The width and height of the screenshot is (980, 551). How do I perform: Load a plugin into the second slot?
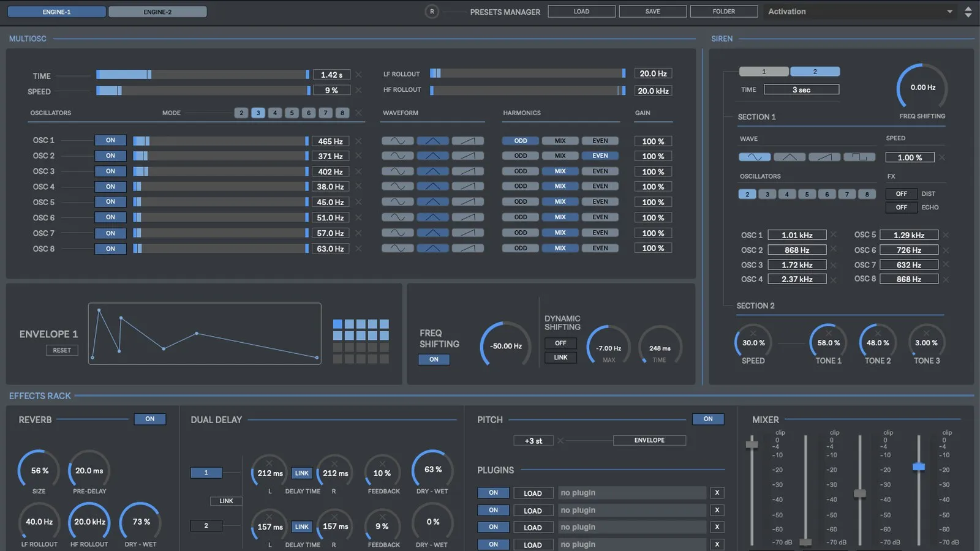tap(533, 511)
